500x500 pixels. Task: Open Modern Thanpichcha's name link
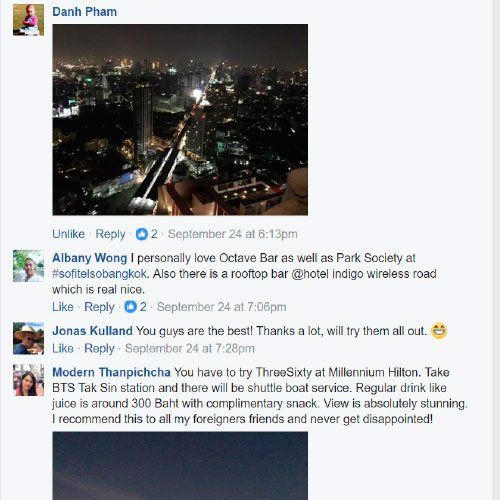111,372
